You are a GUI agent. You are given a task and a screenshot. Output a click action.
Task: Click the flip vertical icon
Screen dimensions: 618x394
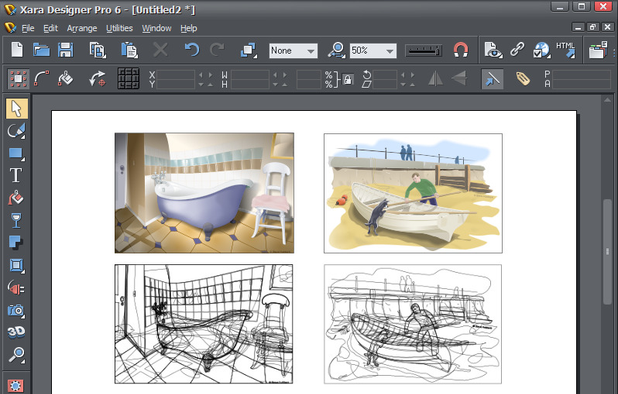[x=459, y=78]
